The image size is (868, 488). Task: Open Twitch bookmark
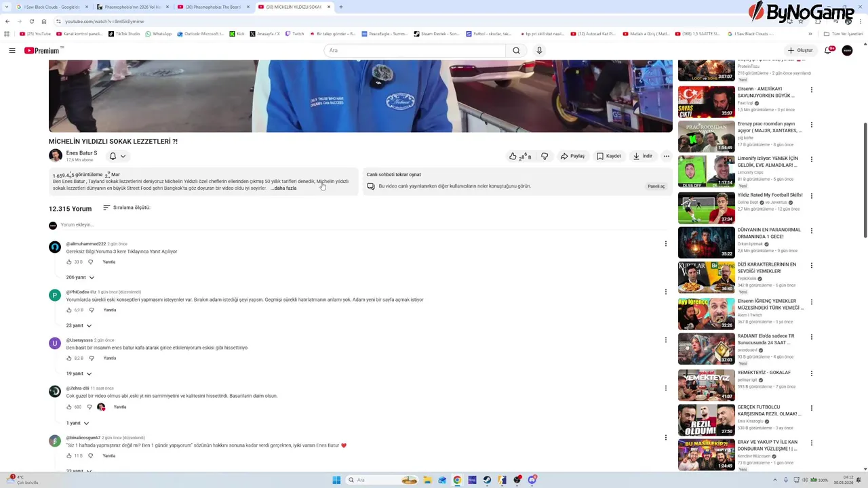coord(295,33)
